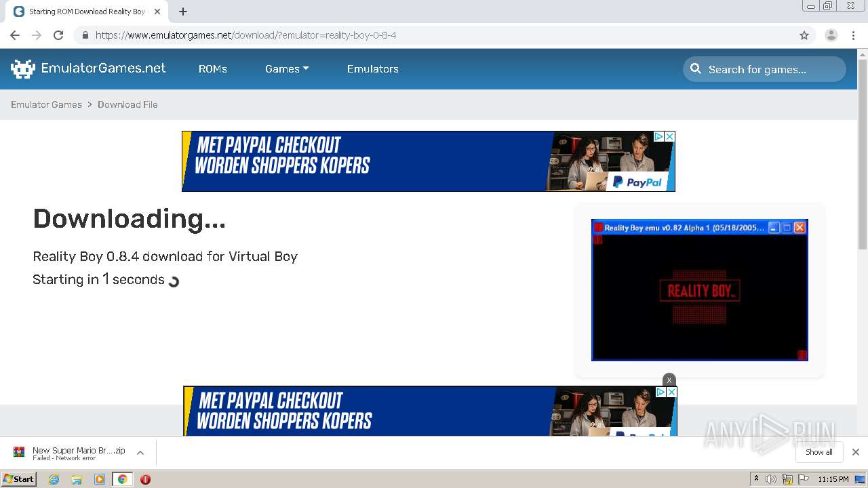Open Windows Explorer folder in taskbar
Image resolution: width=868 pixels, height=488 pixels.
tap(77, 479)
